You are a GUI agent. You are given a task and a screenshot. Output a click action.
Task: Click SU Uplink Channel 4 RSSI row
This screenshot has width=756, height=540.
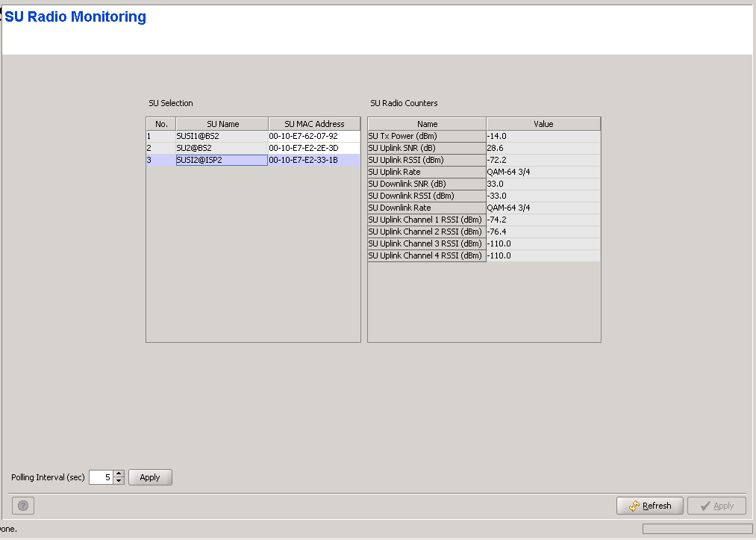click(427, 256)
